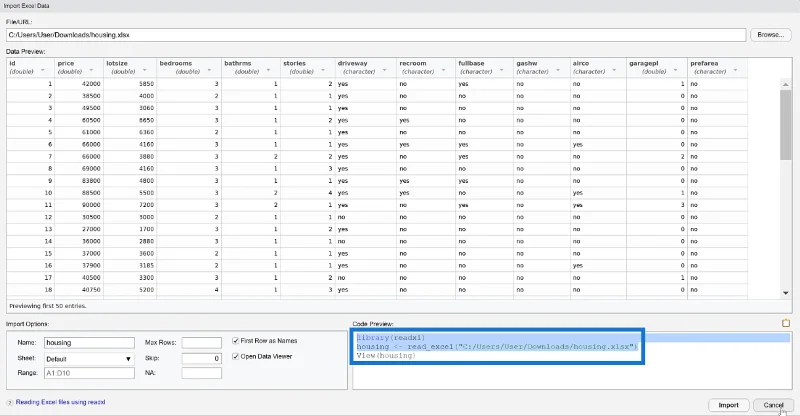
Task: Select price cell 83800
Action: 79,181
